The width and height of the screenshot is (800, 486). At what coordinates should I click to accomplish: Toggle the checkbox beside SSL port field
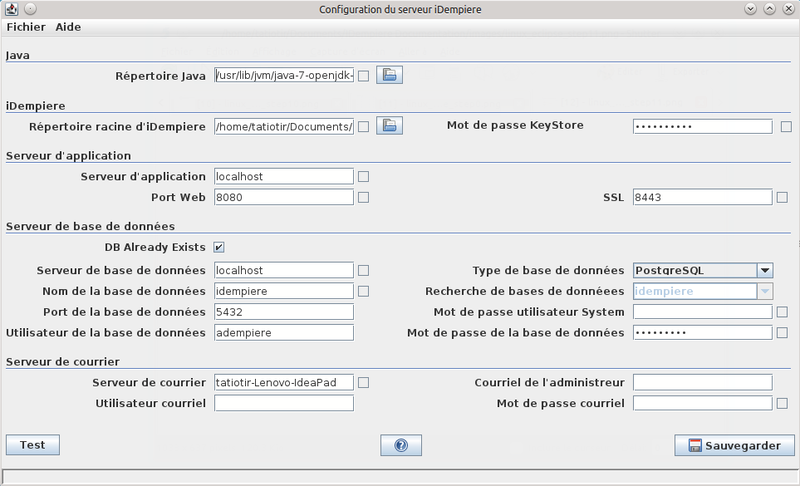tap(782, 198)
